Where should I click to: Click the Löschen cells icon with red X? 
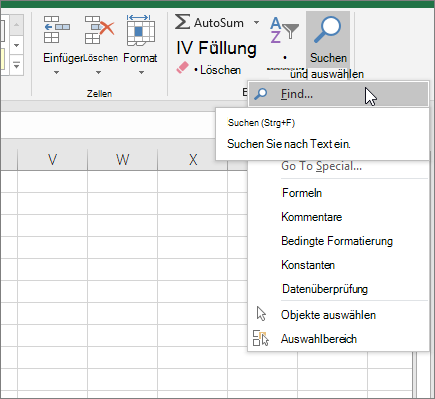coord(99,29)
